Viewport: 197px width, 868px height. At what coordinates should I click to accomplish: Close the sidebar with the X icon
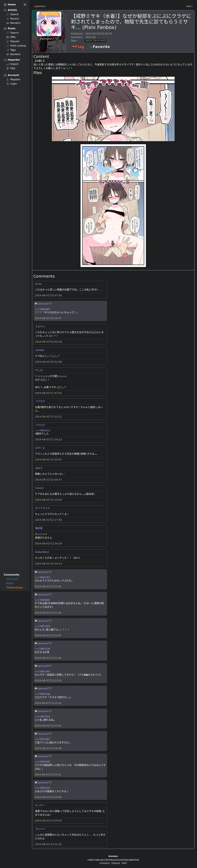25,5
